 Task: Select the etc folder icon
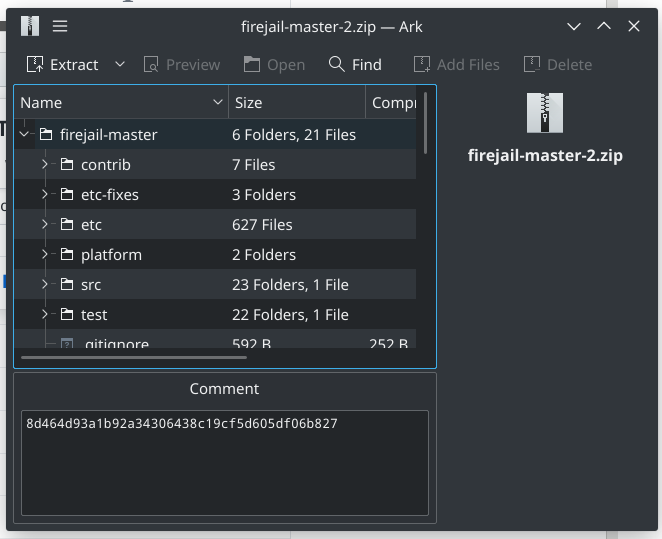pyautogui.click(x=67, y=225)
